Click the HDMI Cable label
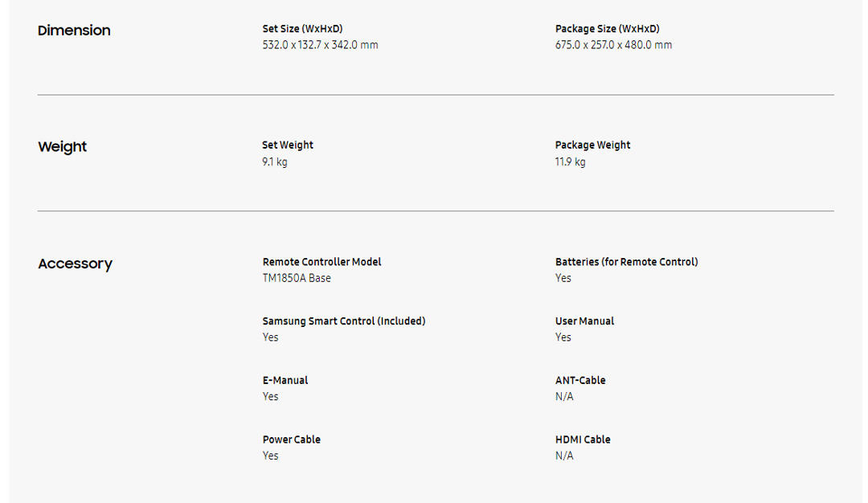The width and height of the screenshot is (868, 503). 583,440
